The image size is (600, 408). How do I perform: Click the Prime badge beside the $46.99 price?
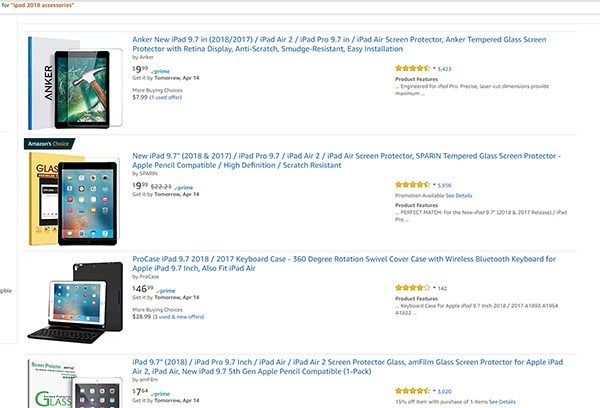coord(166,291)
